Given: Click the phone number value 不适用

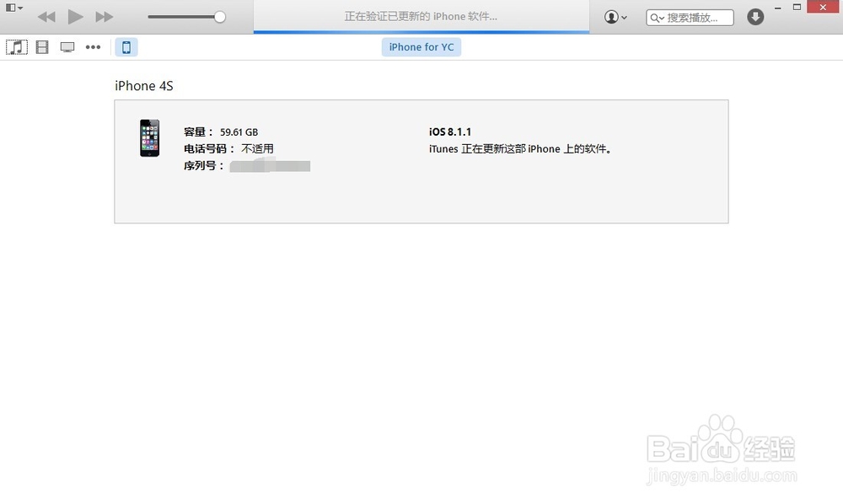Looking at the screenshot, I should 257,149.
